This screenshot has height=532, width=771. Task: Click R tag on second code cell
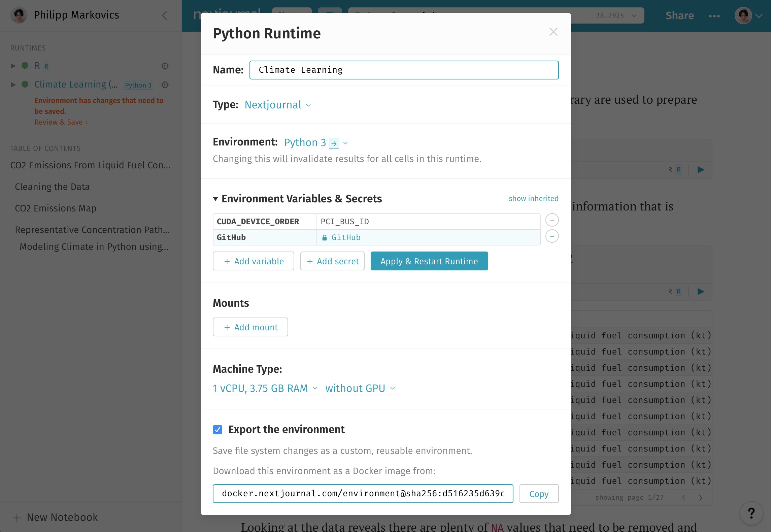pyautogui.click(x=679, y=292)
